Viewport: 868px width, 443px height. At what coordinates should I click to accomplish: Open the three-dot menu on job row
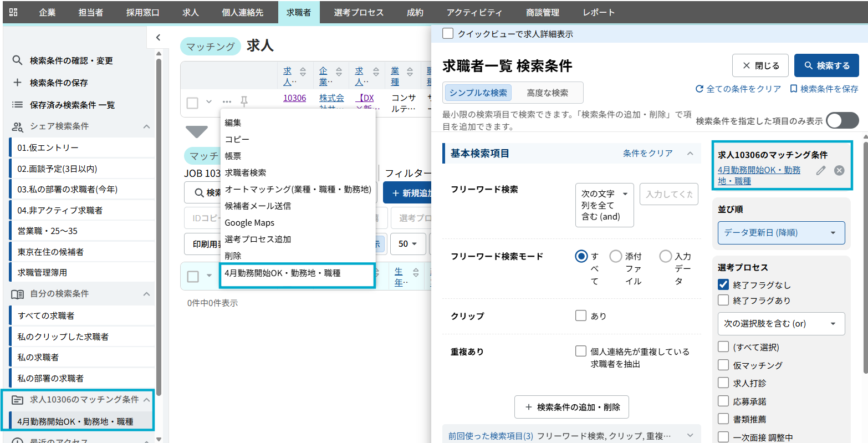tap(227, 102)
